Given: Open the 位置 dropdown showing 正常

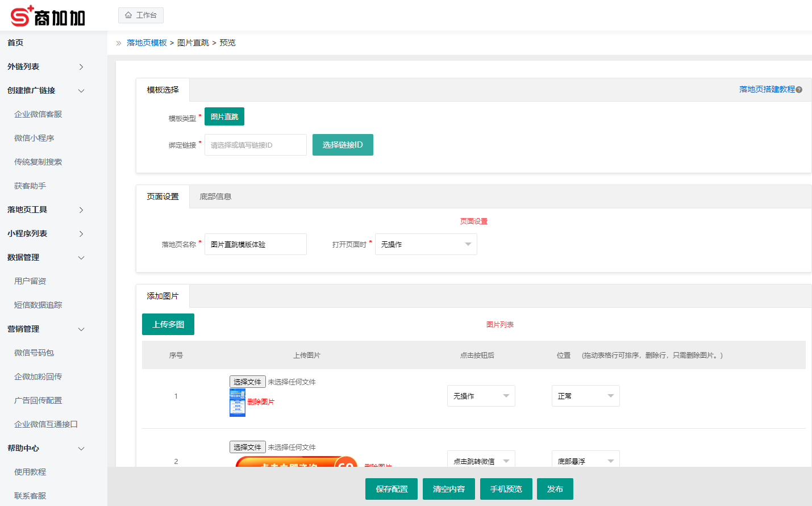Looking at the screenshot, I should pos(585,396).
